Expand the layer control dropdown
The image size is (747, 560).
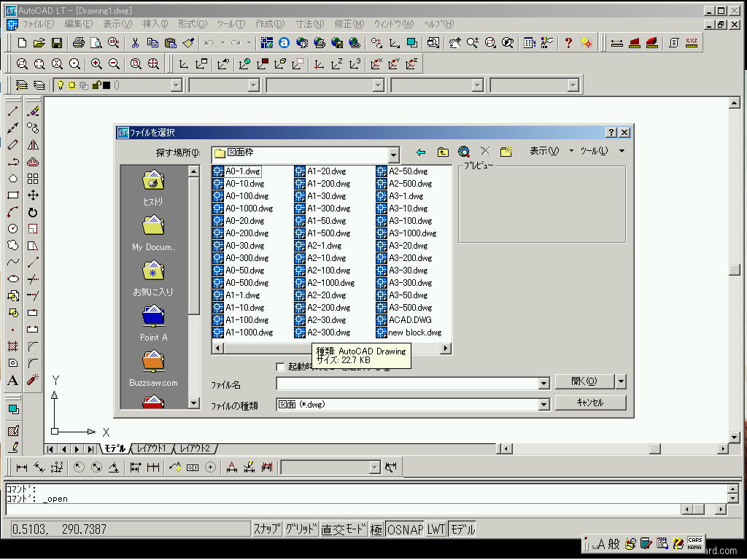[177, 85]
